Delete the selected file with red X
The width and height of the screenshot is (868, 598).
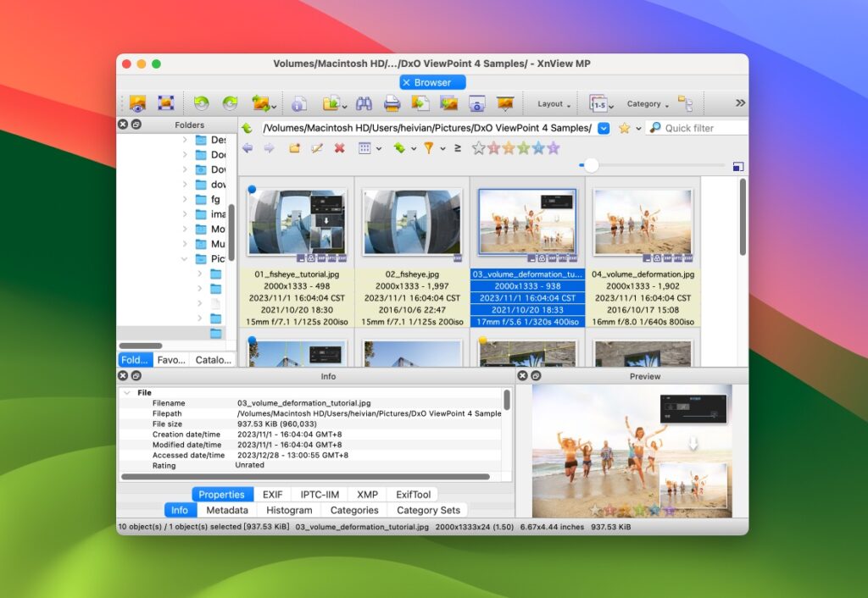337,148
